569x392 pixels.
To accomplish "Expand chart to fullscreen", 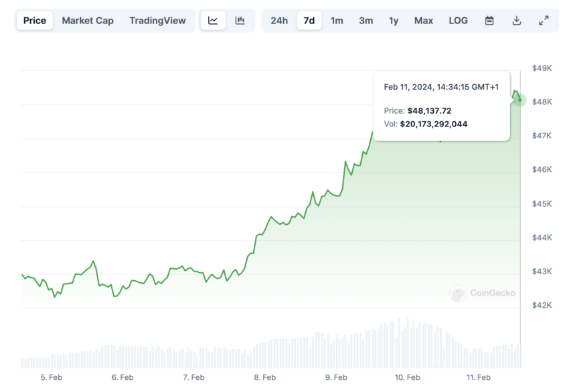I will (544, 21).
